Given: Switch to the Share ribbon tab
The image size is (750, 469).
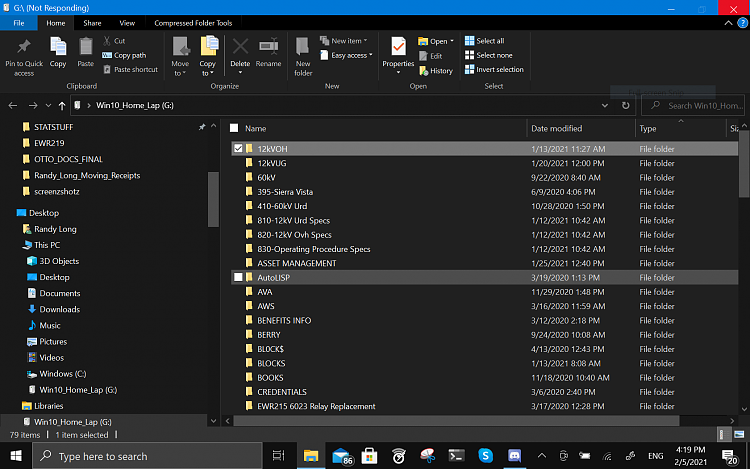Looking at the screenshot, I should pyautogui.click(x=92, y=23).
